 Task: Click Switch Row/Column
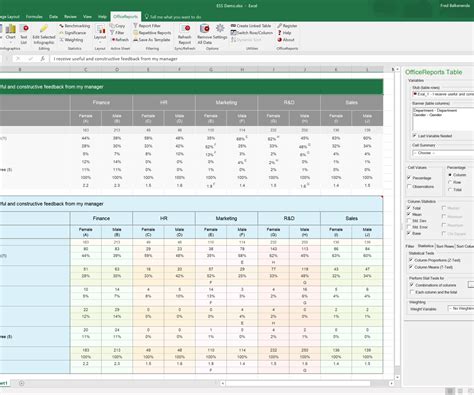[x=252, y=33]
